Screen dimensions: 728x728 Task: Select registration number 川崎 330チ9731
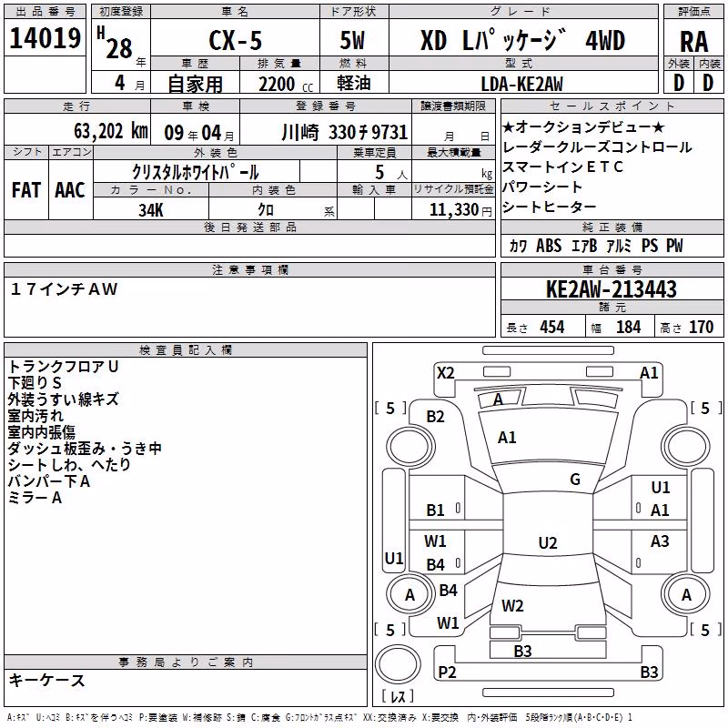[345, 132]
